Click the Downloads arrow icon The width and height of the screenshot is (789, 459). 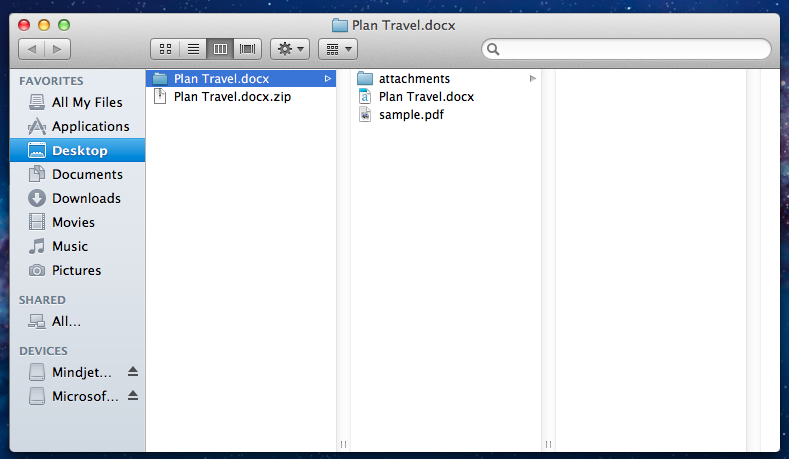click(x=37, y=198)
